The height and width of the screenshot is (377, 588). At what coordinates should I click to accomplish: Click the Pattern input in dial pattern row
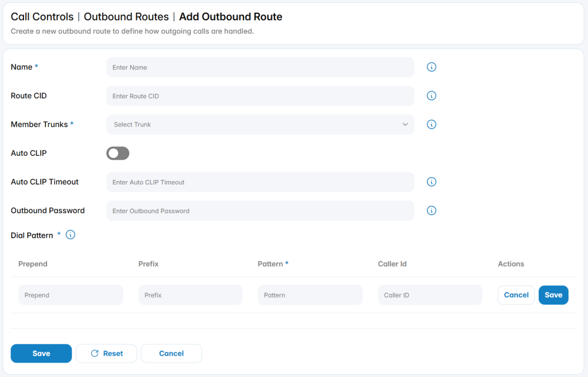(310, 295)
